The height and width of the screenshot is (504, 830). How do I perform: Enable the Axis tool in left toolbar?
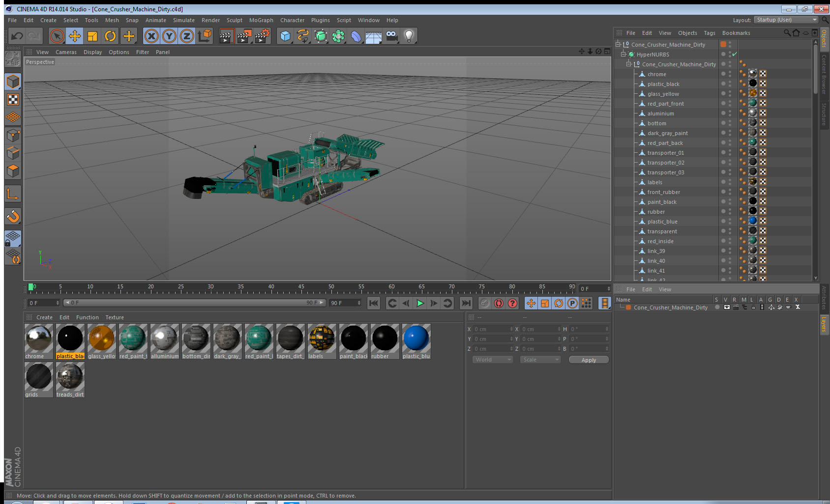tap(13, 194)
